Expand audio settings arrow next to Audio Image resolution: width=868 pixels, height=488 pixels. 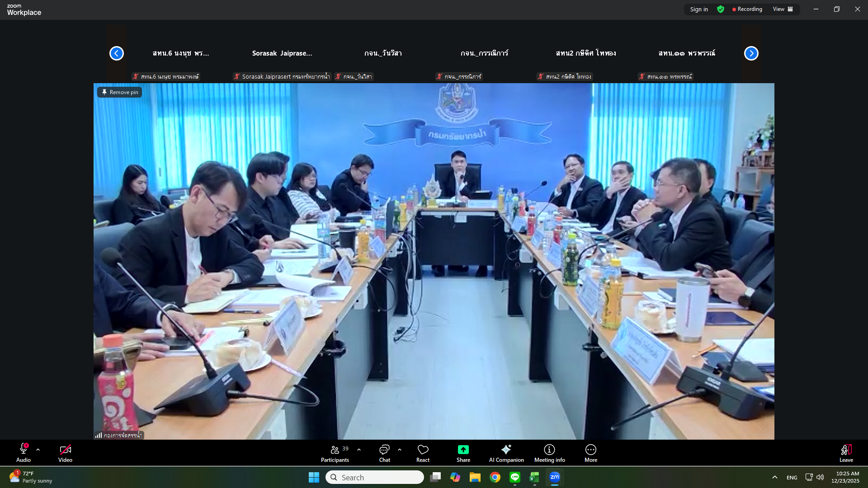pos(38,450)
